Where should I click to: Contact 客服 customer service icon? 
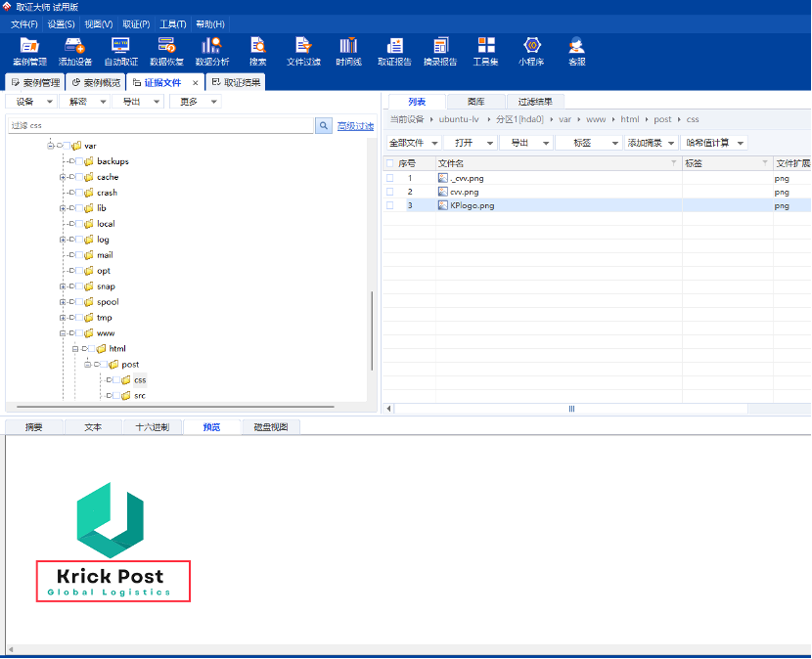pos(576,51)
